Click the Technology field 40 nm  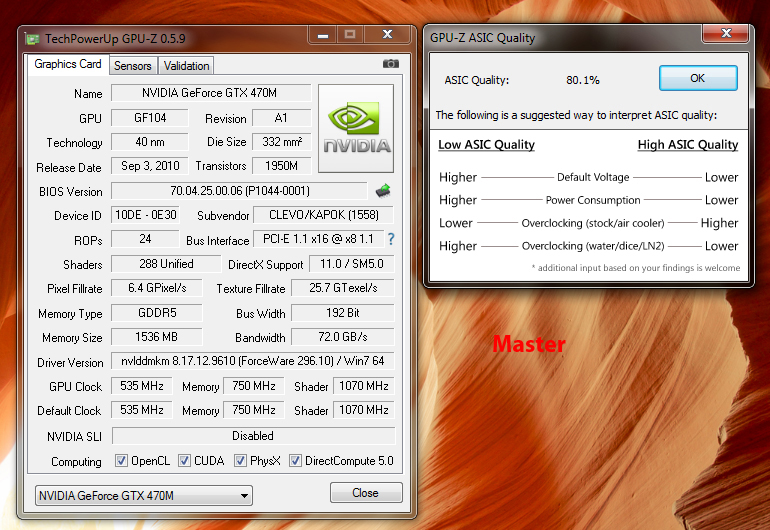pyautogui.click(x=150, y=142)
